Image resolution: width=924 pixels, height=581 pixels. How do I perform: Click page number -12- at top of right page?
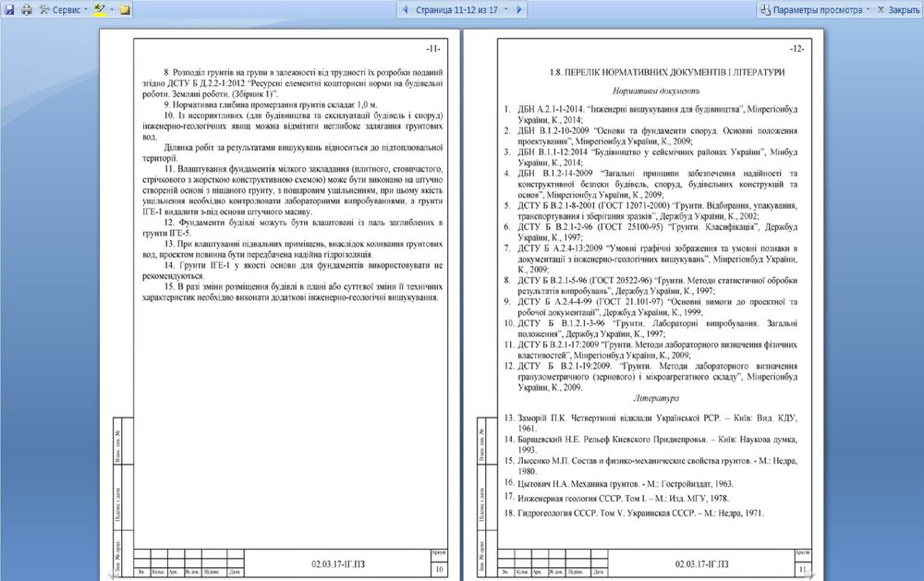click(x=796, y=49)
